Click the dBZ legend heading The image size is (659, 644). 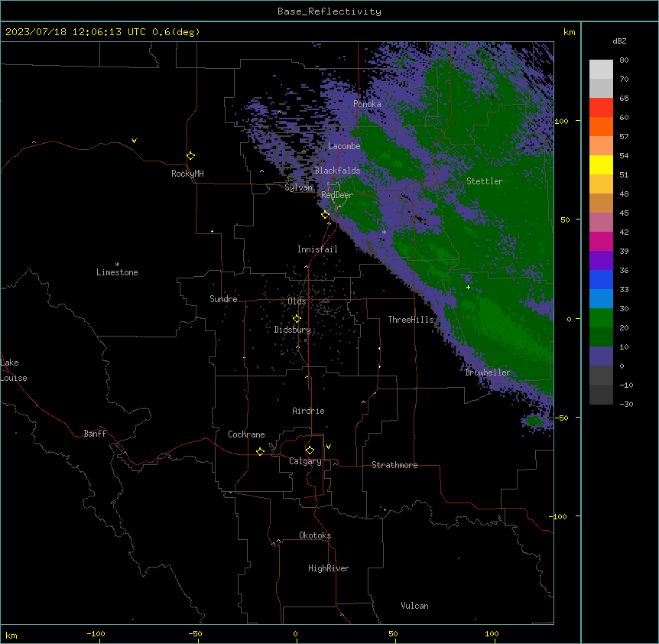click(x=619, y=41)
